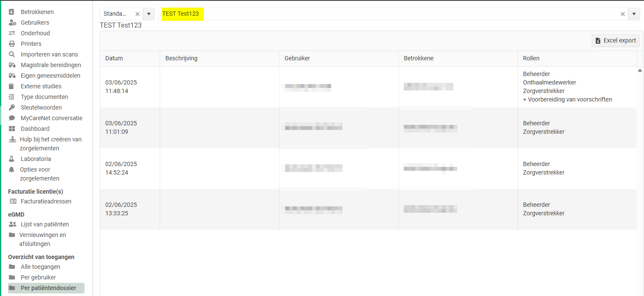
Task: Clear the TEST Test123 patient search field
Action: point(623,14)
